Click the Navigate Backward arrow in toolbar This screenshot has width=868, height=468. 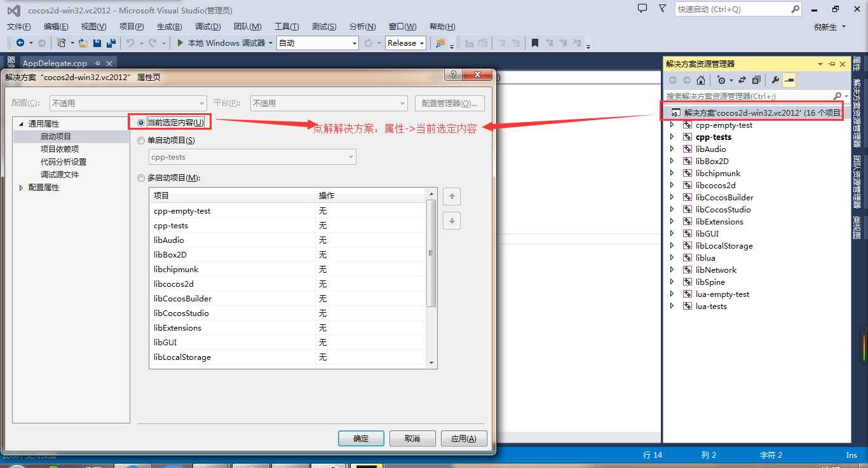click(20, 43)
